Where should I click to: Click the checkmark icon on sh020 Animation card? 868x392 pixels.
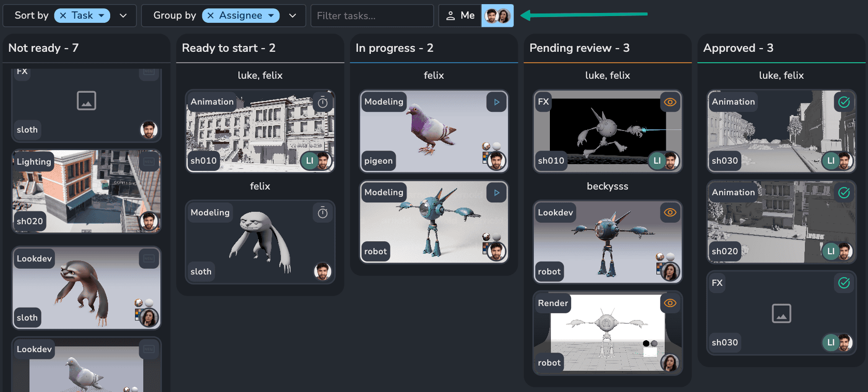pyautogui.click(x=844, y=193)
